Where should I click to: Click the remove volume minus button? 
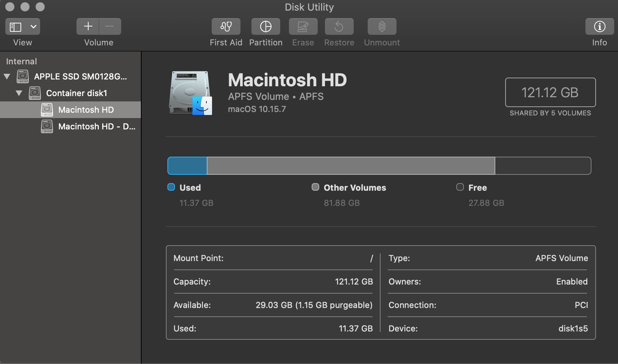pyautogui.click(x=110, y=26)
